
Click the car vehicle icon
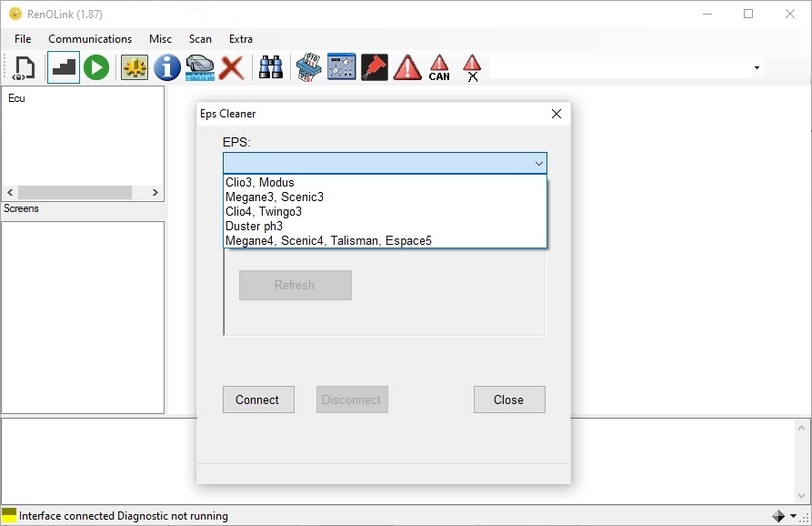tap(200, 68)
